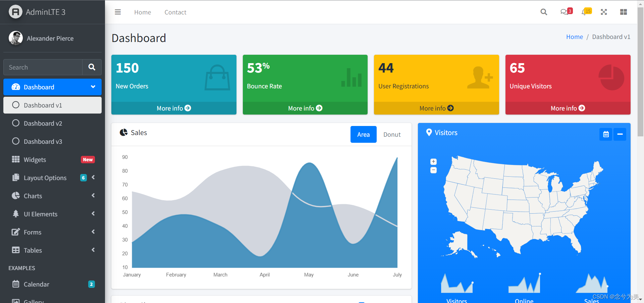644x303 pixels.
Task: Click the 'Dashboard v1' breadcrumb text
Action: (x=611, y=37)
